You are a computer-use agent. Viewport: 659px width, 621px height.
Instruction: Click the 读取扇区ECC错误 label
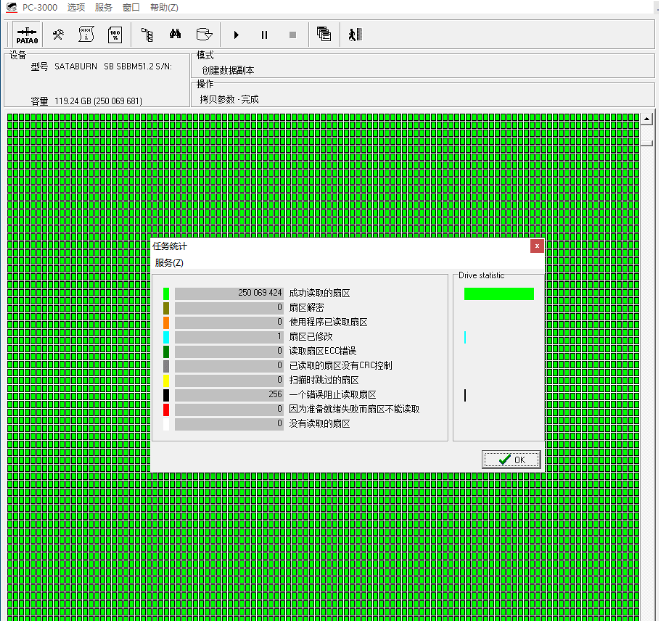tap(322, 351)
